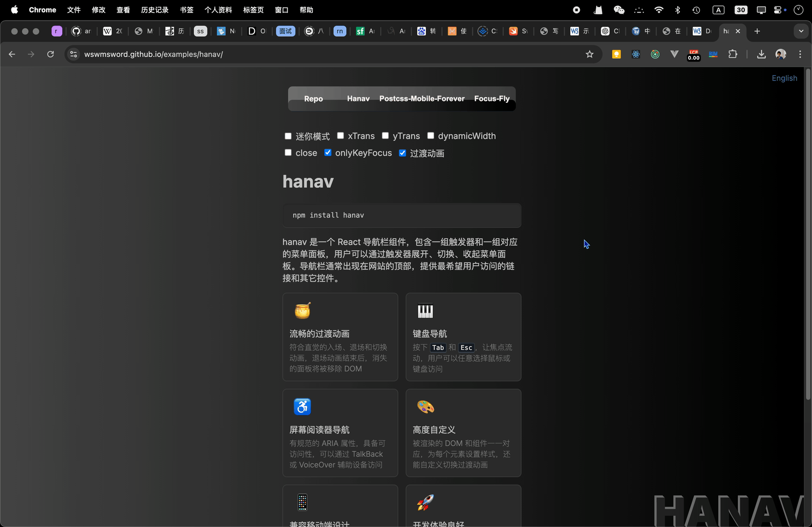Open the Google Keep extension
The width and height of the screenshot is (812, 527).
(x=616, y=54)
